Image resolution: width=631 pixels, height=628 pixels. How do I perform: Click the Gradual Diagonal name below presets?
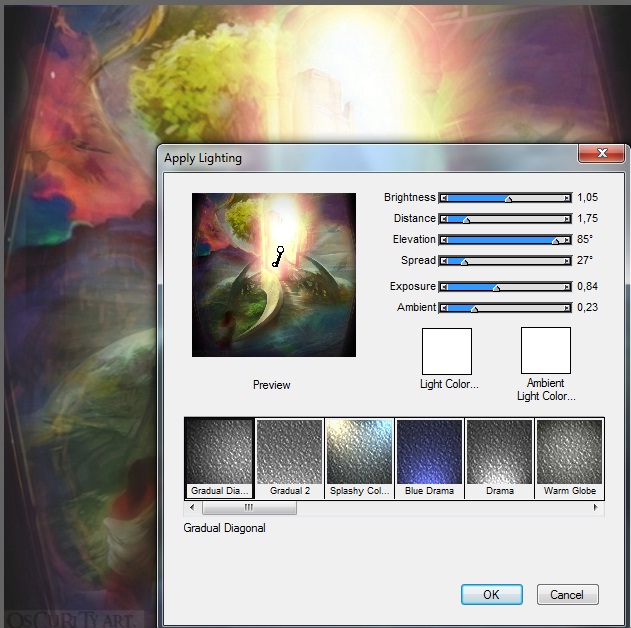pyautogui.click(x=224, y=528)
